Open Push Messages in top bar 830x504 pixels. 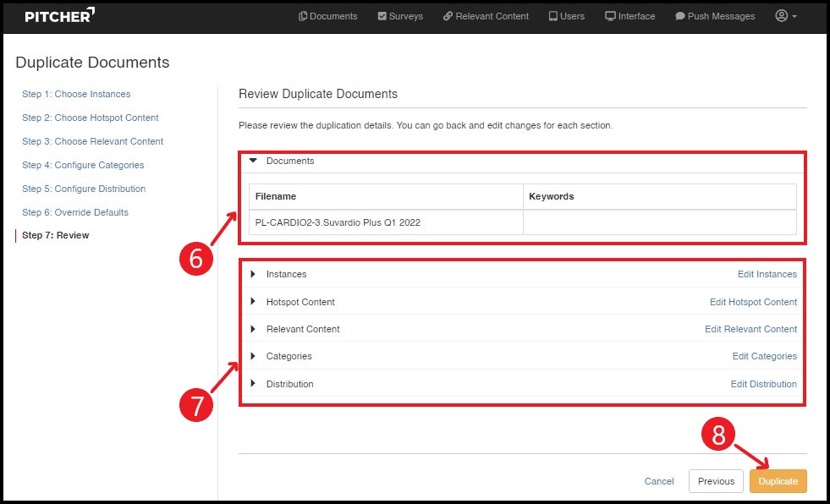pos(715,16)
